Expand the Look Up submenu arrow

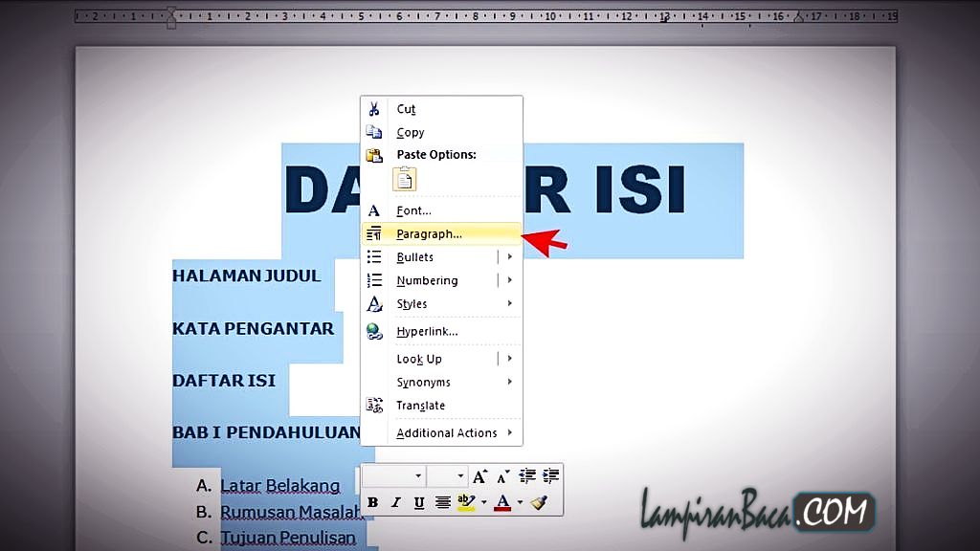[x=510, y=359]
